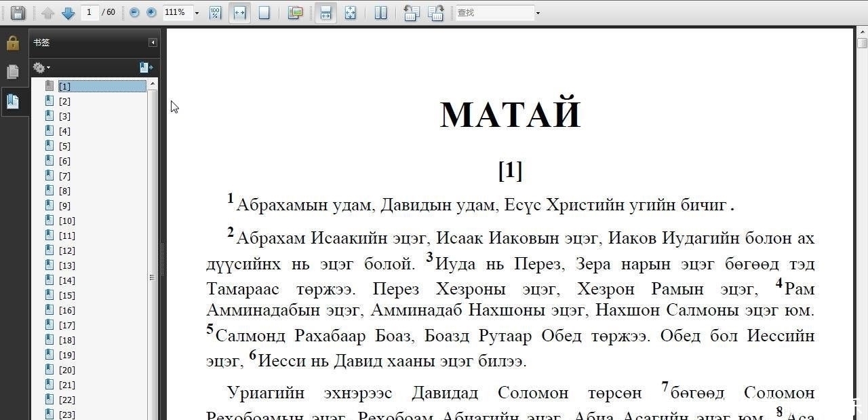The height and width of the screenshot is (420, 868).
Task: Open the bookmarks panel icon
Action: coord(13,102)
